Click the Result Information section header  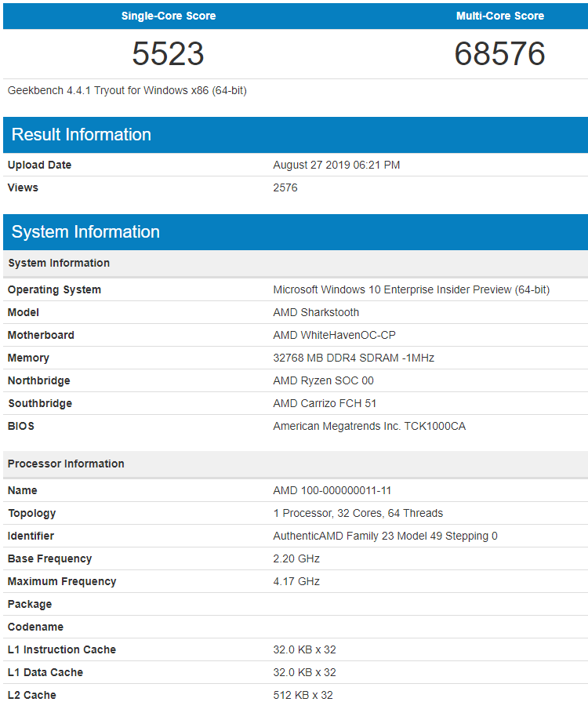pos(296,135)
